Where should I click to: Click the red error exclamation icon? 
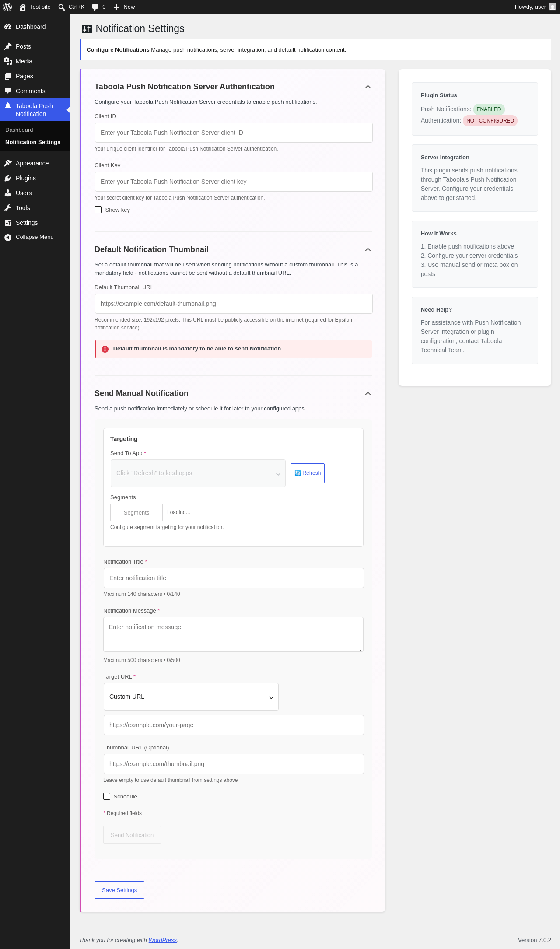(105, 349)
